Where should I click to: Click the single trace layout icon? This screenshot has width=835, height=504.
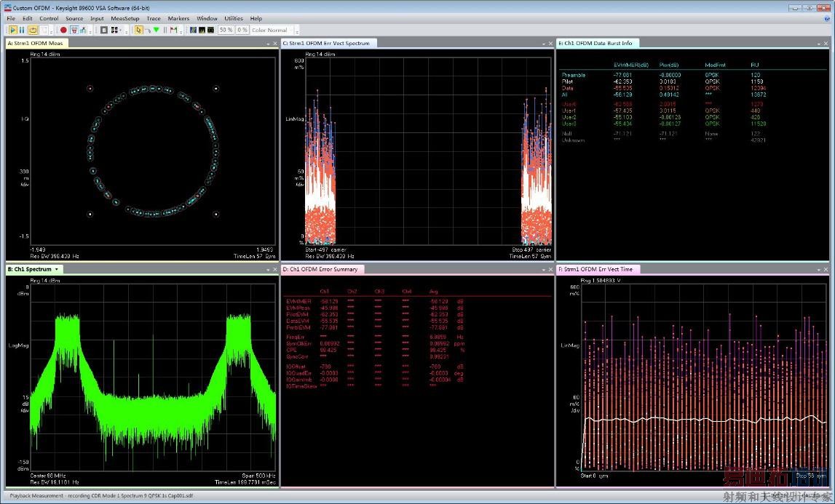104,30
